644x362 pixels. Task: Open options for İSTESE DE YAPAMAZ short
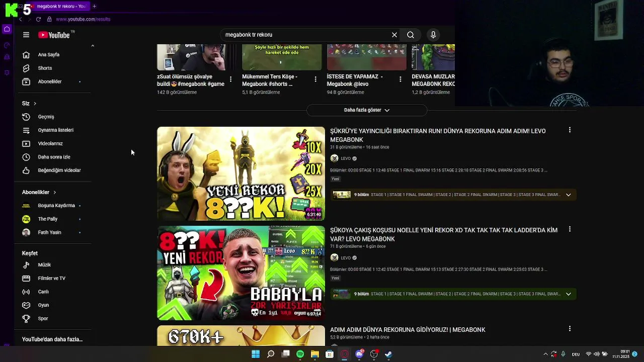[x=400, y=79]
